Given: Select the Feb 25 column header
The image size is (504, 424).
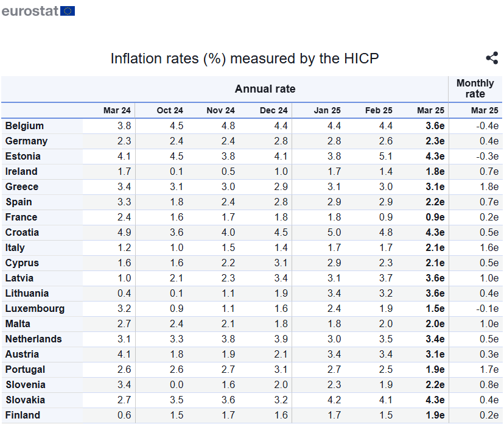Looking at the screenshot, I should 379,110.
